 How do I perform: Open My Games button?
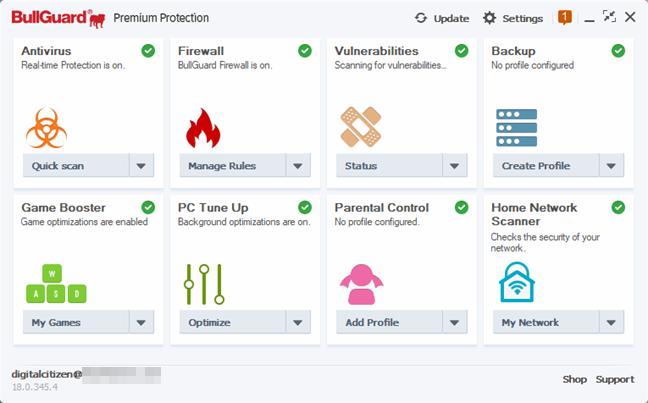pyautogui.click(x=76, y=322)
